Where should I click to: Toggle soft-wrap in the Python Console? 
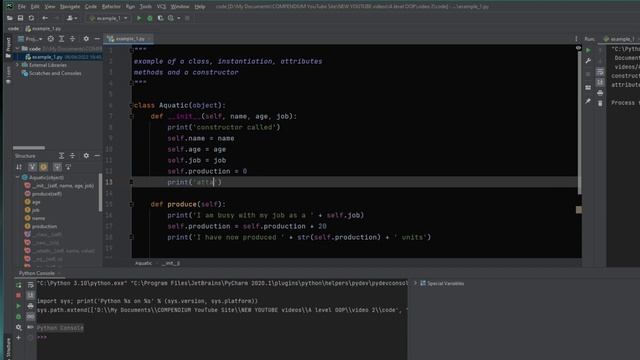tap(31, 285)
